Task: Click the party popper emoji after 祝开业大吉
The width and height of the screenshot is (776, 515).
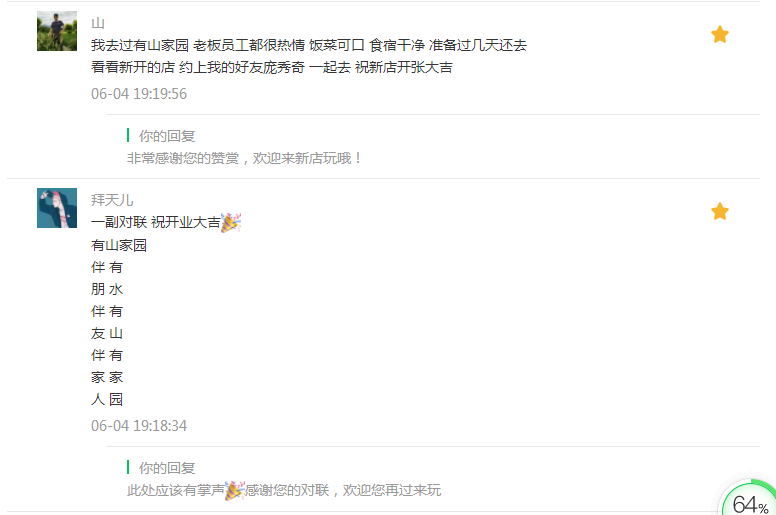Action: [231, 223]
